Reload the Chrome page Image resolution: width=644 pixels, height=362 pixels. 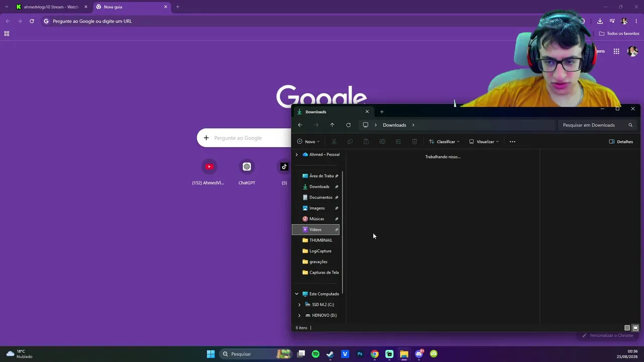coord(32,21)
